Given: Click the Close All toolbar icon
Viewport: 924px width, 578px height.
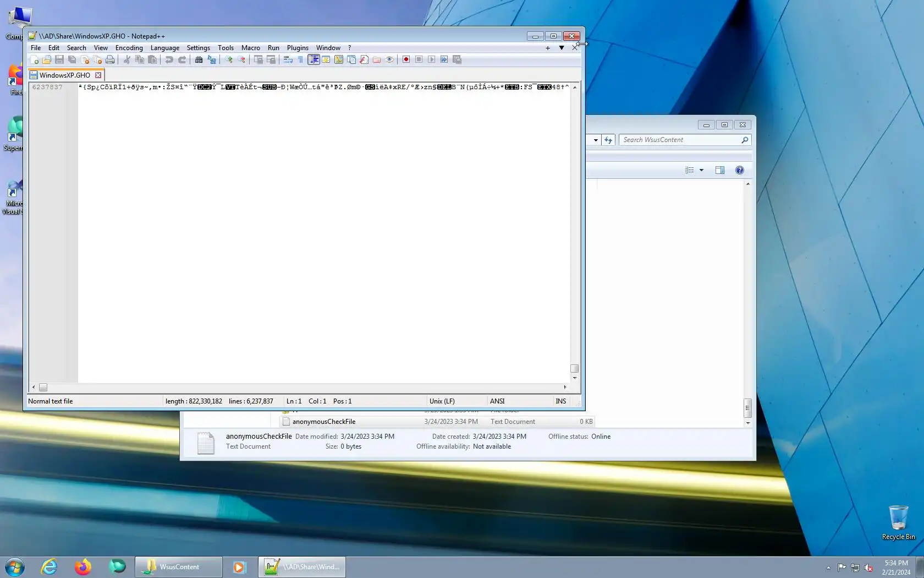Looking at the screenshot, I should [x=97, y=59].
